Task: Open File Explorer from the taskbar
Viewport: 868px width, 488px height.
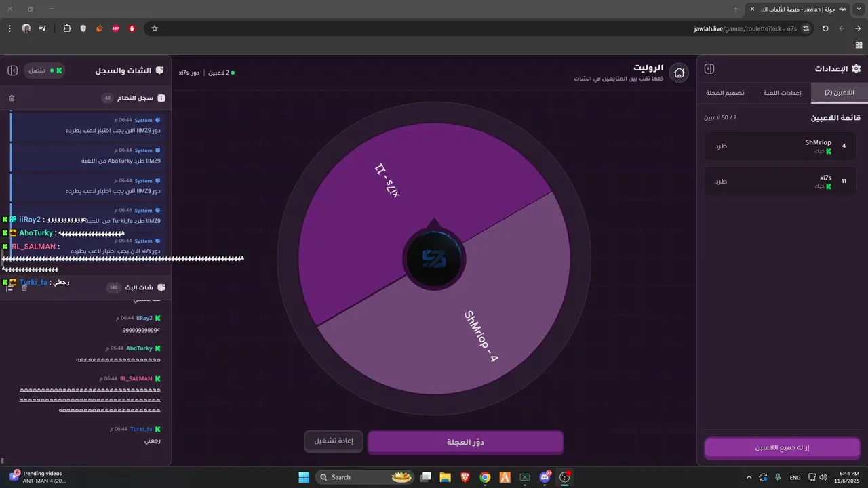Action: 445,477
